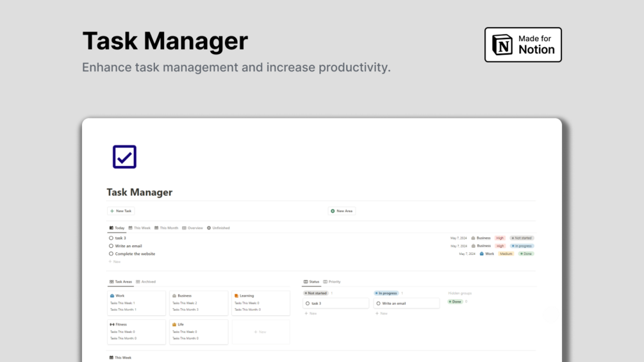644x362 pixels.
Task: Expand the hidden Done group
Action: tap(455, 301)
